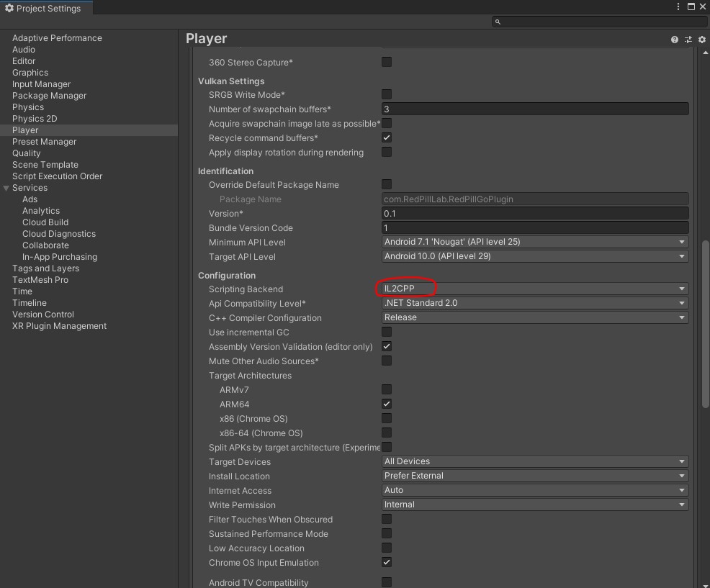Open the Player settings gear menu
The height and width of the screenshot is (588, 710).
tap(701, 40)
